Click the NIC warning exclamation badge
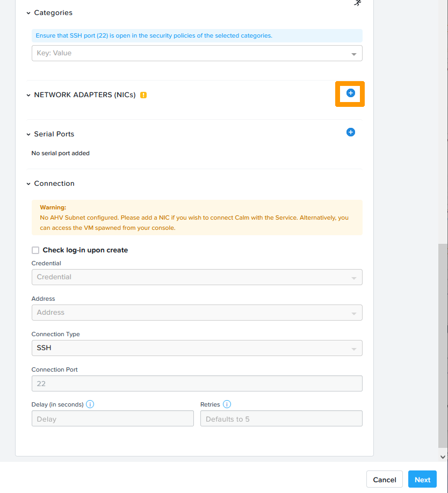Screen dimensions: 448x493 [x=143, y=95]
